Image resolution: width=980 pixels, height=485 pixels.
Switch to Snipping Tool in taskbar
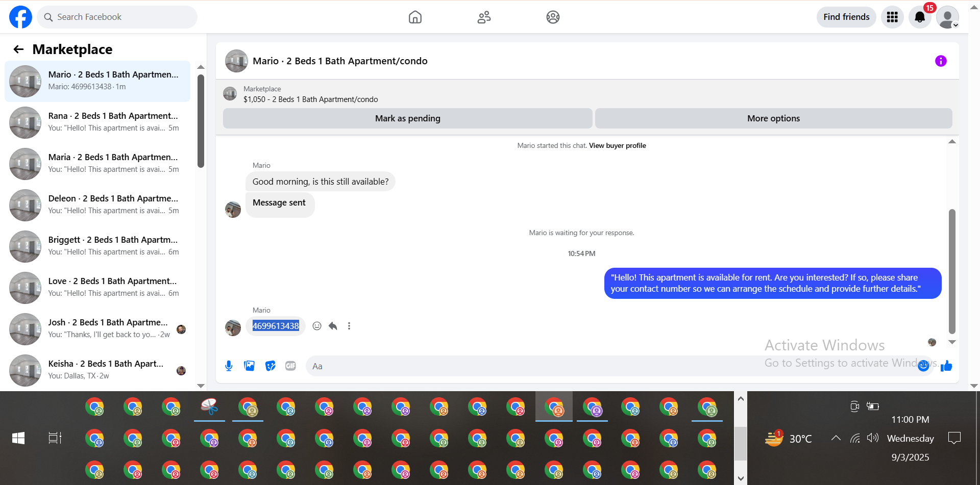pyautogui.click(x=209, y=406)
